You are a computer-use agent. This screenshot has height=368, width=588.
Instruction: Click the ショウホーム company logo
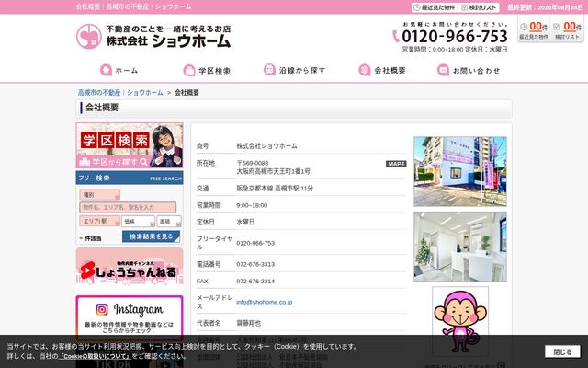[x=153, y=37]
